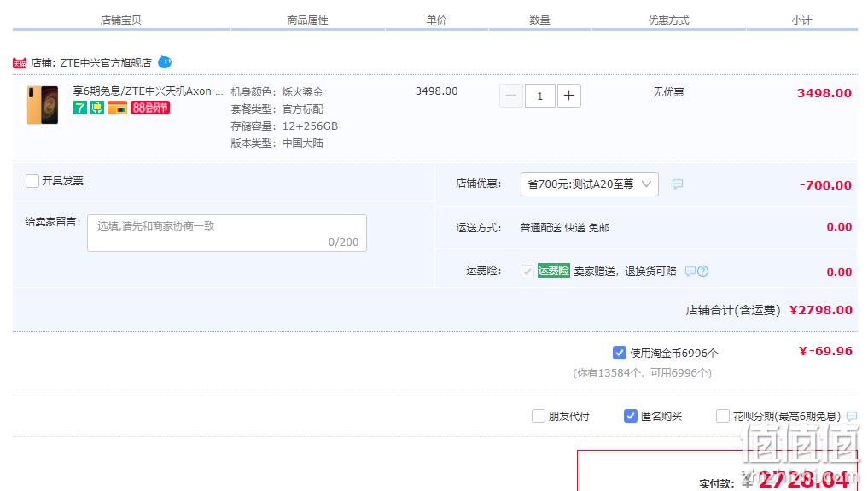Click the 运费险 question mark help icon
Image resolution: width=868 pixels, height=491 pixels.
[x=703, y=272]
